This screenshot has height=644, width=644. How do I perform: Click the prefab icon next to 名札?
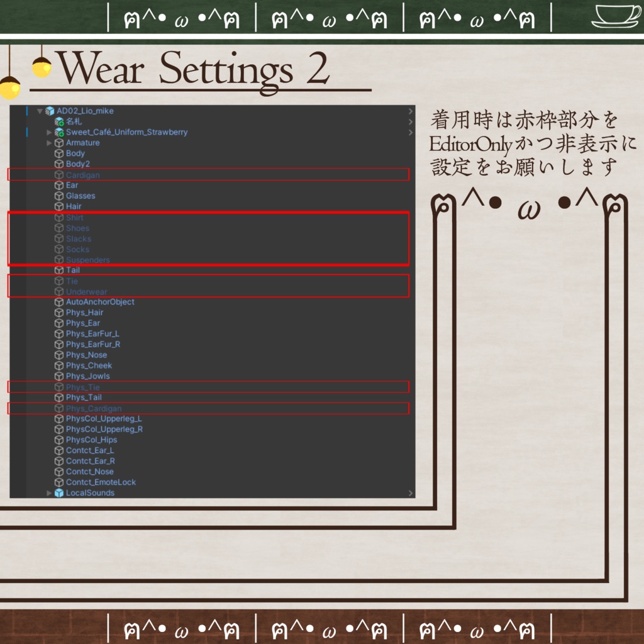59,121
